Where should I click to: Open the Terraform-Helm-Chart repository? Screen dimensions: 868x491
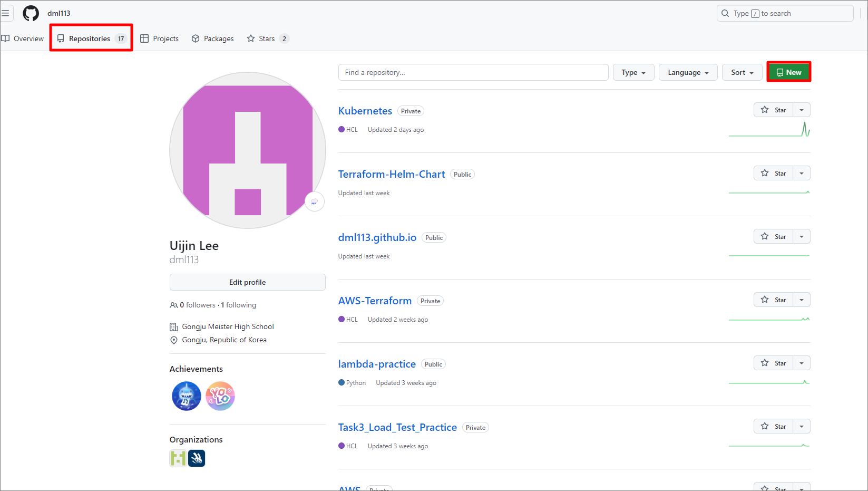(x=392, y=174)
